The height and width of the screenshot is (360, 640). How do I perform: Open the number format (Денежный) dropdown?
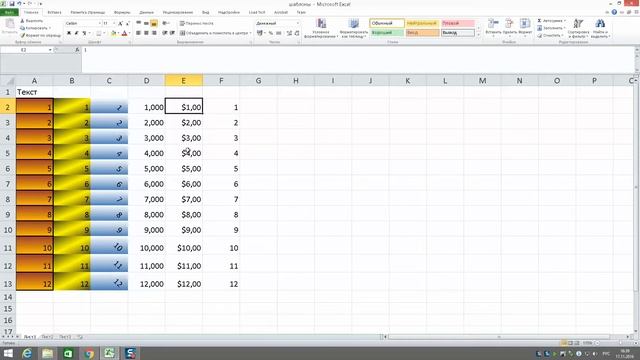297,23
